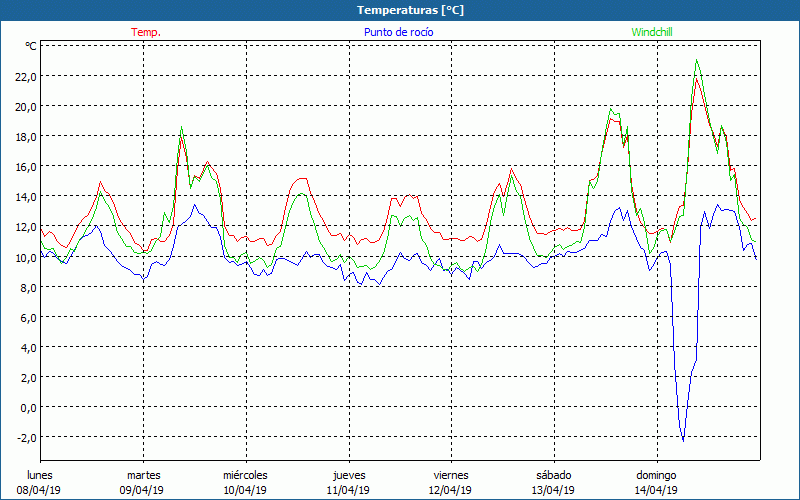Click the green windchill peak above 22 on domingo

(x=696, y=60)
